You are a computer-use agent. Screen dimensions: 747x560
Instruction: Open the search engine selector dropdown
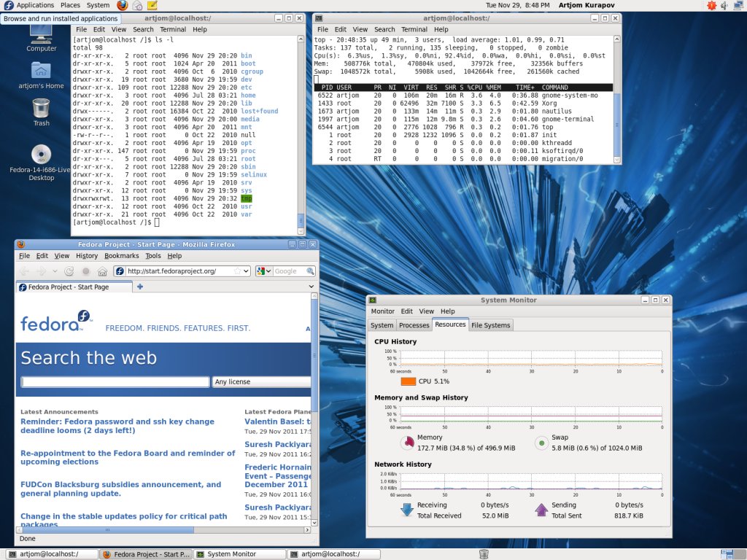pos(264,271)
